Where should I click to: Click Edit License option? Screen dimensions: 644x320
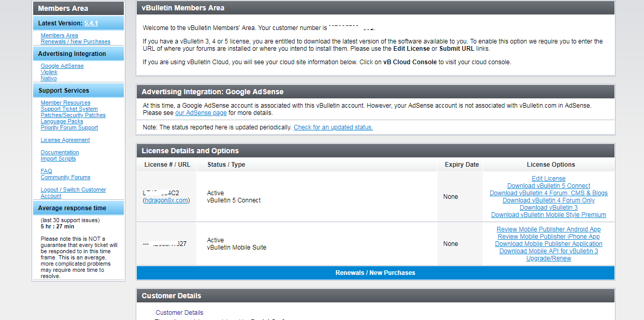pos(548,179)
